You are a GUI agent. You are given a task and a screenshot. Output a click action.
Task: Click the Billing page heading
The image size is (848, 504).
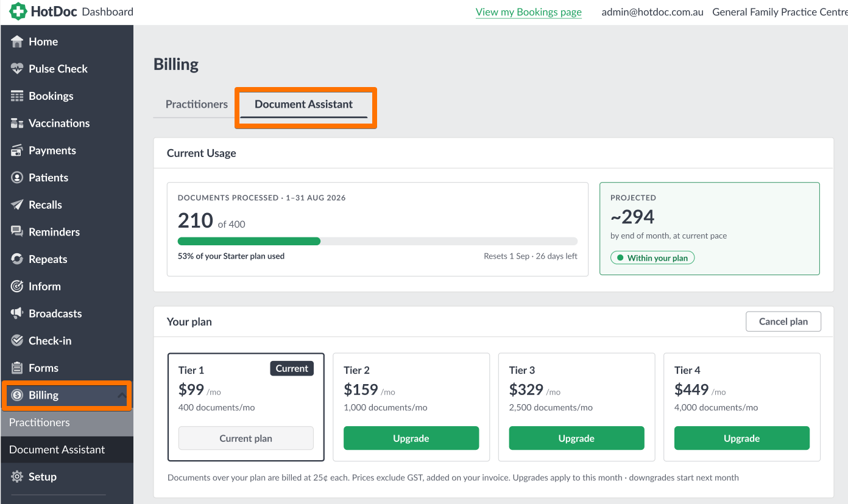(x=176, y=65)
